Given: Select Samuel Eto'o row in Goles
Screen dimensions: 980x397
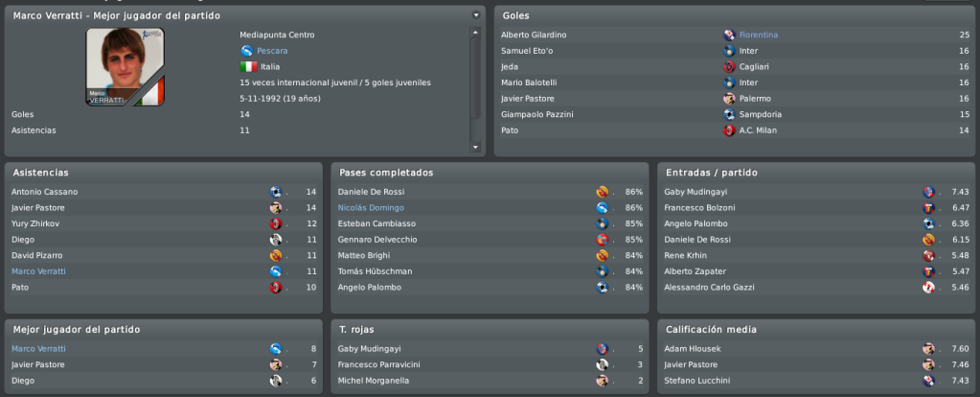Looking at the screenshot, I should tap(735, 51).
